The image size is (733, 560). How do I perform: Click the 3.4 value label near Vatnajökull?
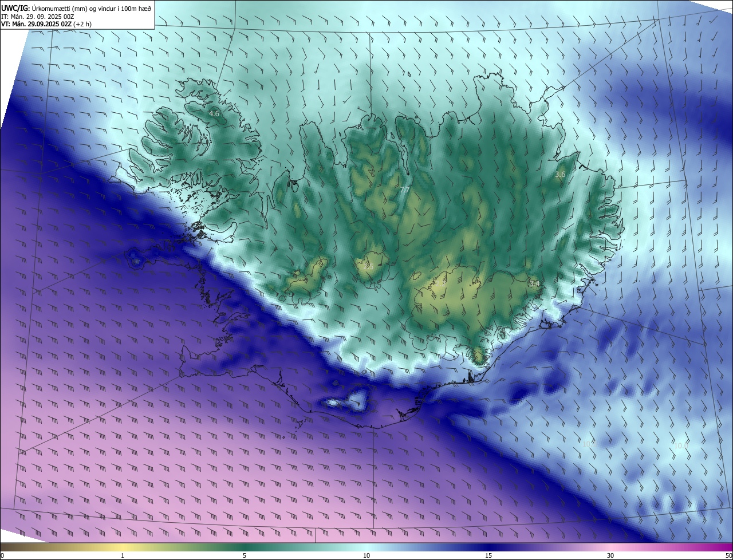point(534,283)
